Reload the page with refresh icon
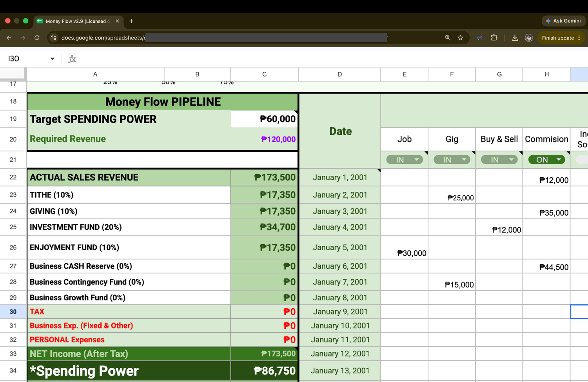The height and width of the screenshot is (382, 588). [x=37, y=38]
